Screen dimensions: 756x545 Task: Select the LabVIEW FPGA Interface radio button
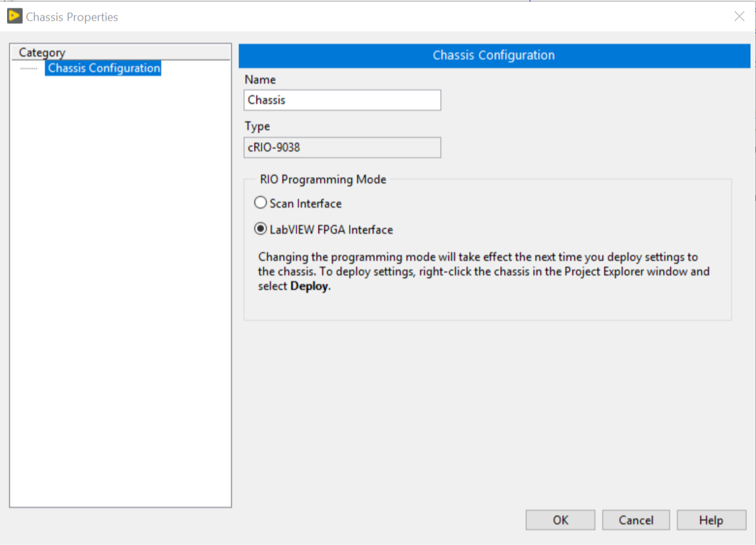point(260,229)
